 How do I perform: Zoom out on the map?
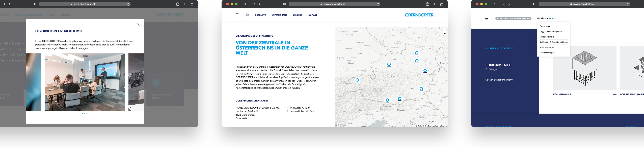[x=445, y=33]
